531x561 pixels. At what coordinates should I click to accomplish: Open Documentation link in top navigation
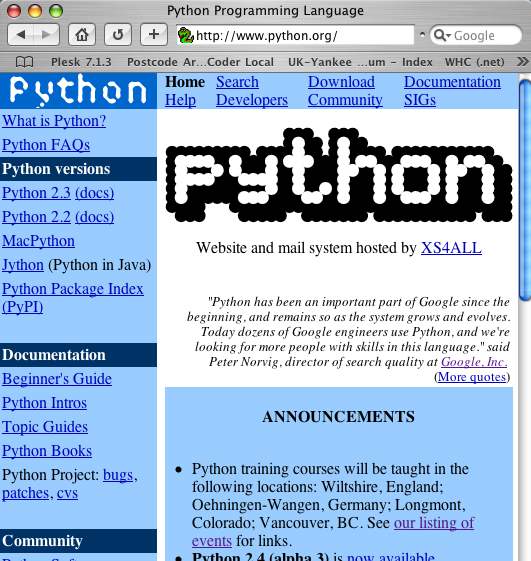click(452, 82)
